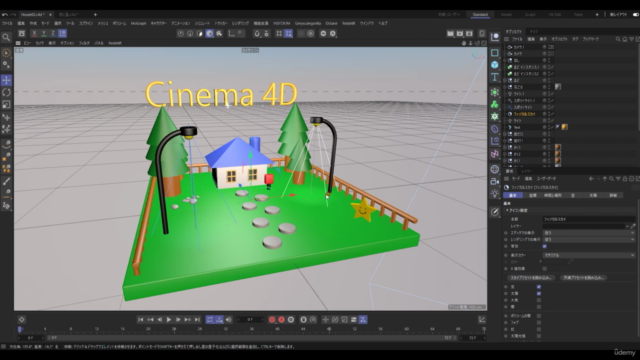Enable the フォグ (fog) checkbox
640x360 pixels.
click(x=539, y=322)
